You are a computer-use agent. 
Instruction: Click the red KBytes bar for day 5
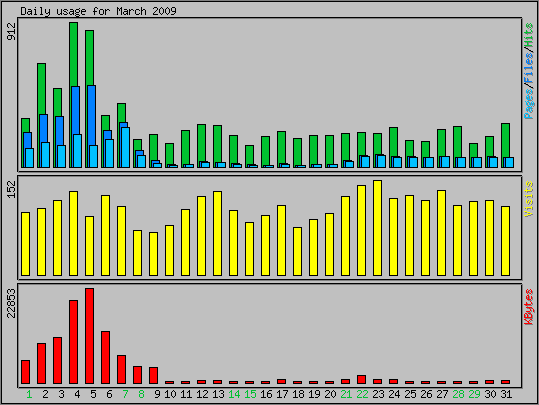[x=89, y=336]
